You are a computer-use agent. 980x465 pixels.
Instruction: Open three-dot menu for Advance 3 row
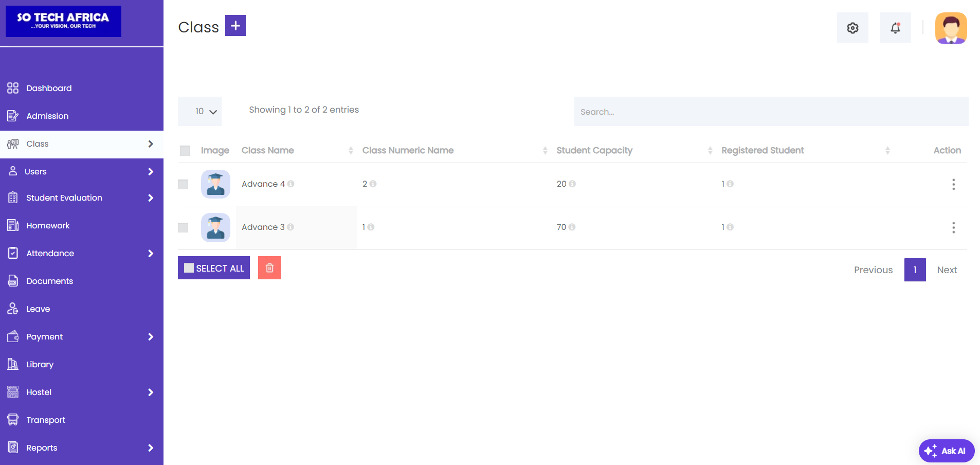coord(953,228)
